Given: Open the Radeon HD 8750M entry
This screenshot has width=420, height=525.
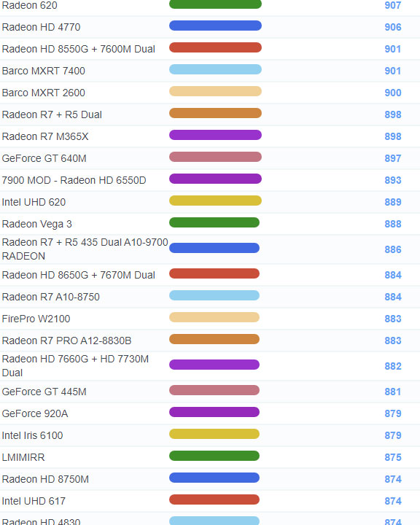Looking at the screenshot, I should coord(45,479).
